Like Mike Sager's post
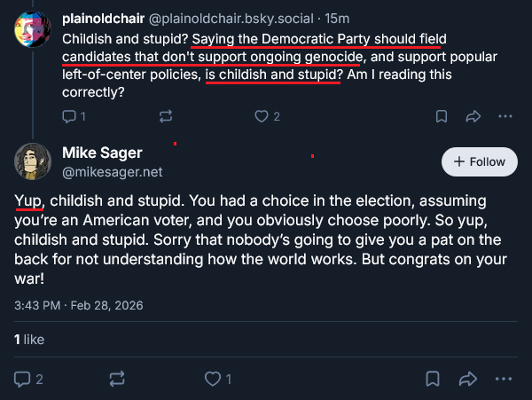 213,379
